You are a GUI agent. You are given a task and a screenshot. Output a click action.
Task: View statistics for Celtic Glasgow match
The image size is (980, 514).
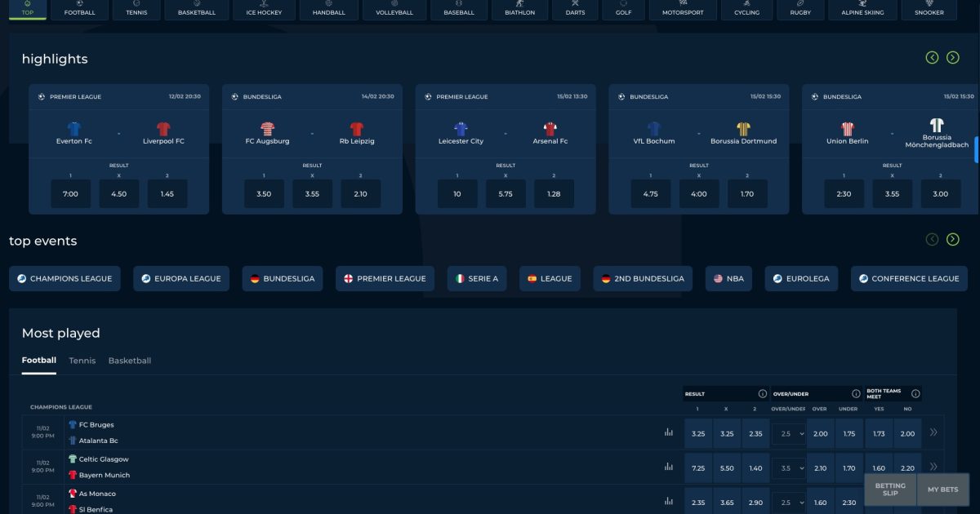(x=669, y=467)
